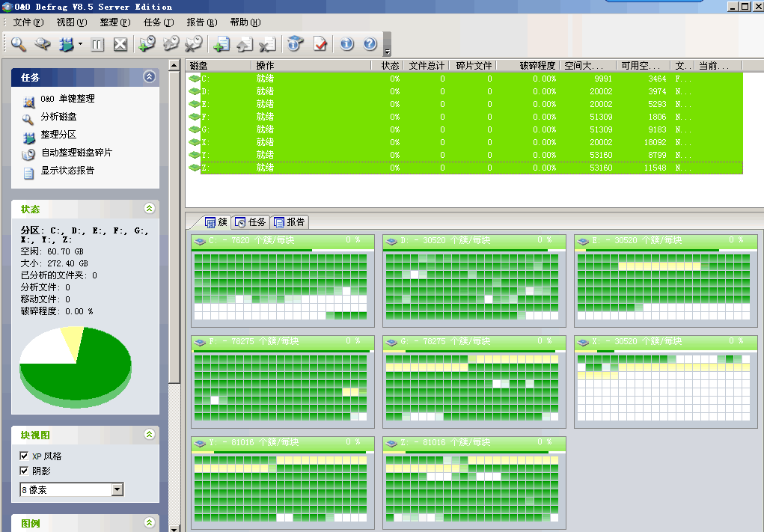
Task: Collapse the 图例 panel with its chevron
Action: (x=149, y=522)
